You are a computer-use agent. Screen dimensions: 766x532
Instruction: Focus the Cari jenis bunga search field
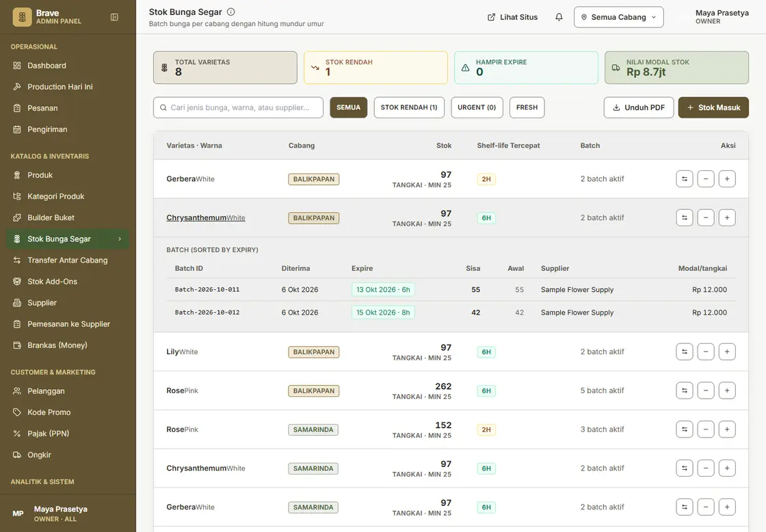point(239,107)
